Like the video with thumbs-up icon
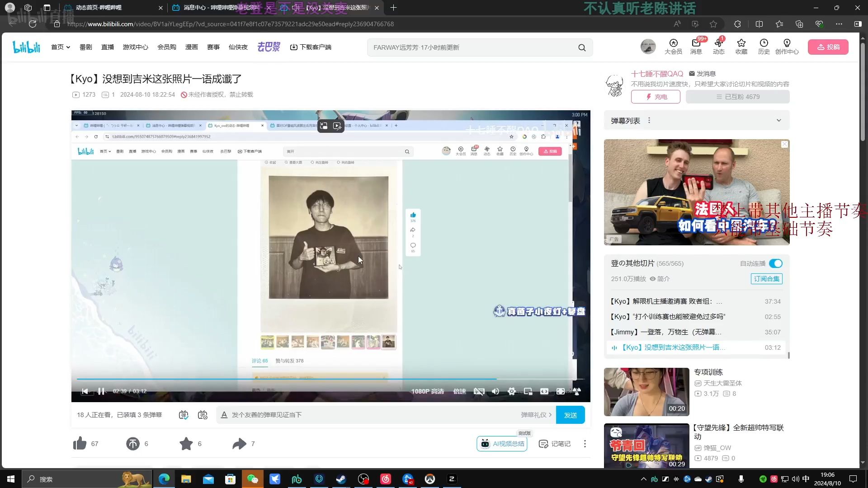This screenshot has width=868, height=488. point(80,443)
